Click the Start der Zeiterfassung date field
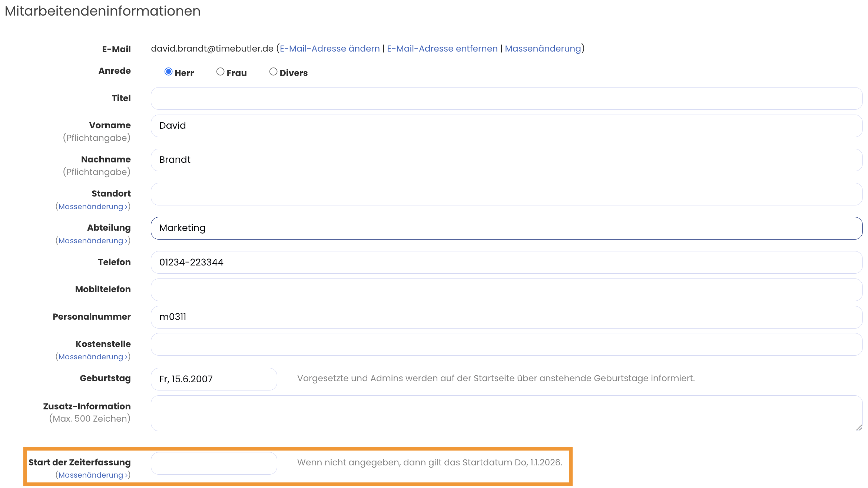Viewport: 868px width, 488px height. click(214, 464)
